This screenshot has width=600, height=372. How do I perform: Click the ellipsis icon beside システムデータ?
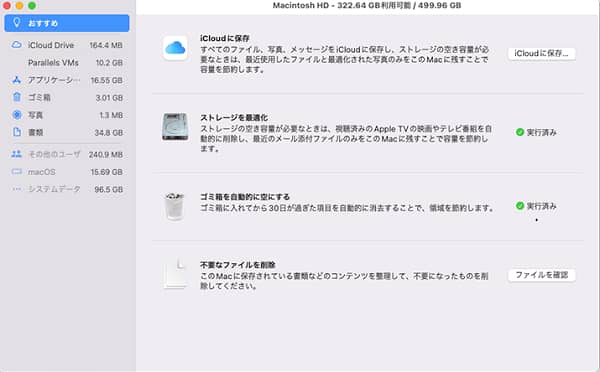pos(16,189)
